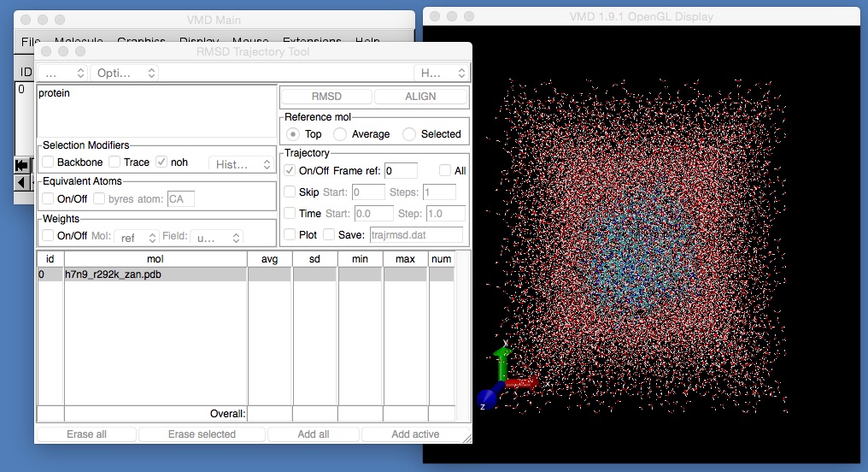Click the RMSD Trajectory Tool title bar
This screenshot has width=868, height=472.
(x=253, y=51)
